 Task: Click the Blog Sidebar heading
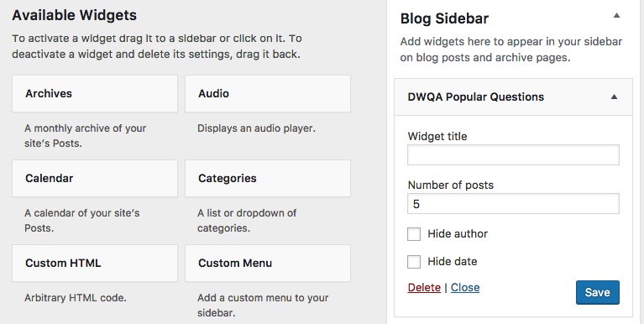click(x=444, y=18)
